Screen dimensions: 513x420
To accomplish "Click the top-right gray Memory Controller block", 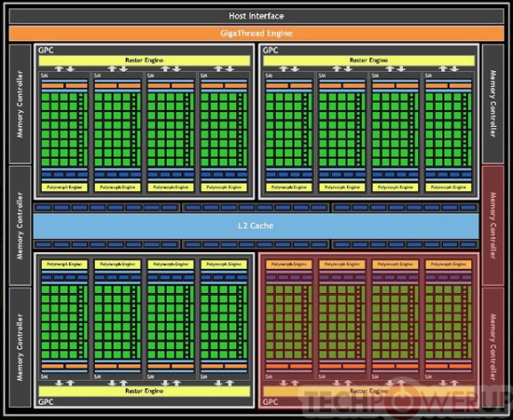I will point(493,104).
